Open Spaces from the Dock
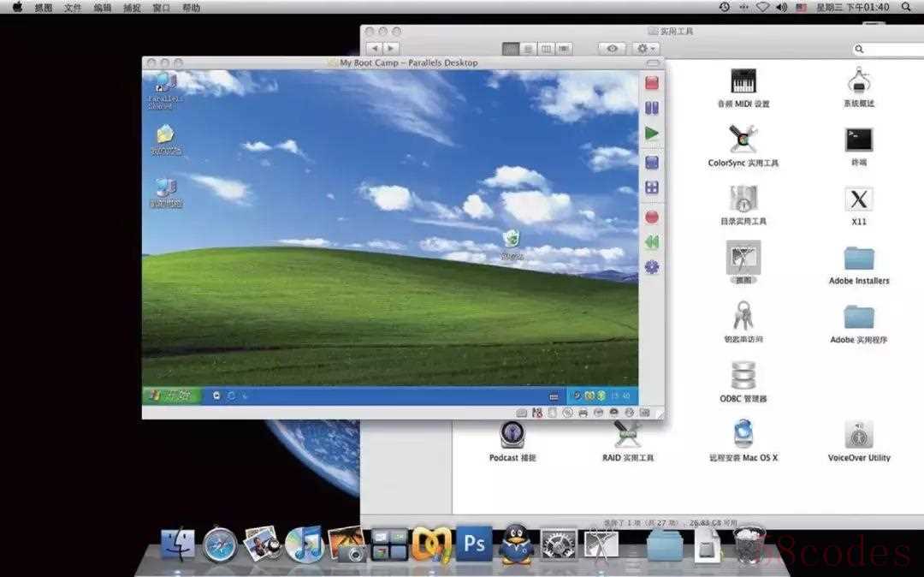924x577 pixels. coord(389,544)
